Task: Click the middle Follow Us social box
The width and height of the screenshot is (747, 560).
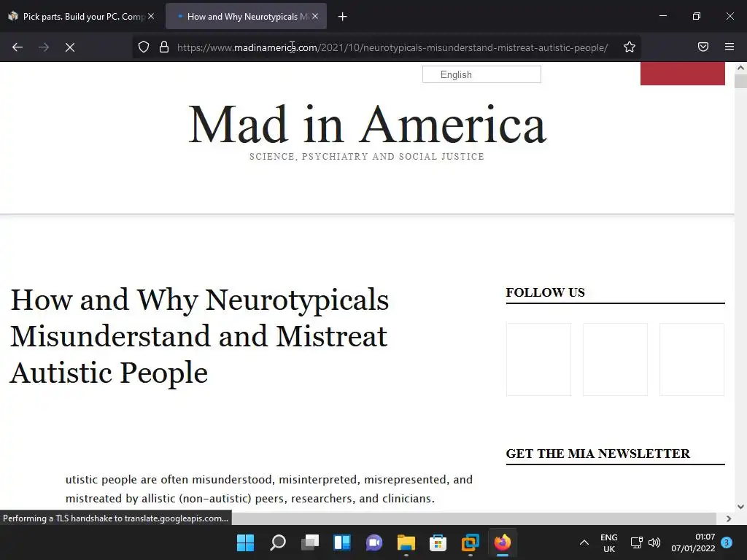Action: (x=615, y=359)
